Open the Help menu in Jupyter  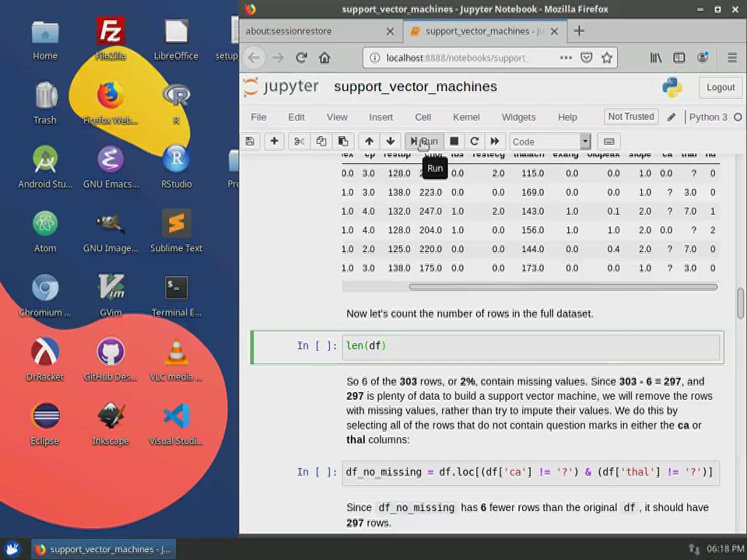567,117
